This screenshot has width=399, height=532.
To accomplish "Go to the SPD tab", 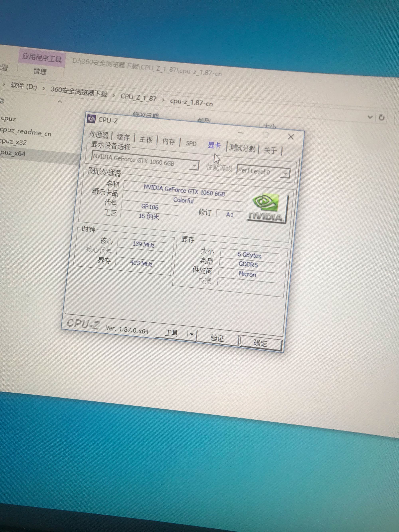I will point(191,144).
